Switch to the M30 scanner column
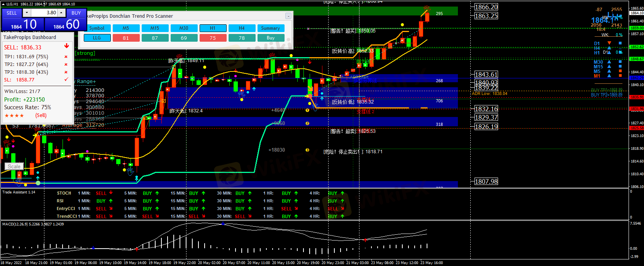Image resolution: width=644 pixels, height=266 pixels. [x=184, y=28]
